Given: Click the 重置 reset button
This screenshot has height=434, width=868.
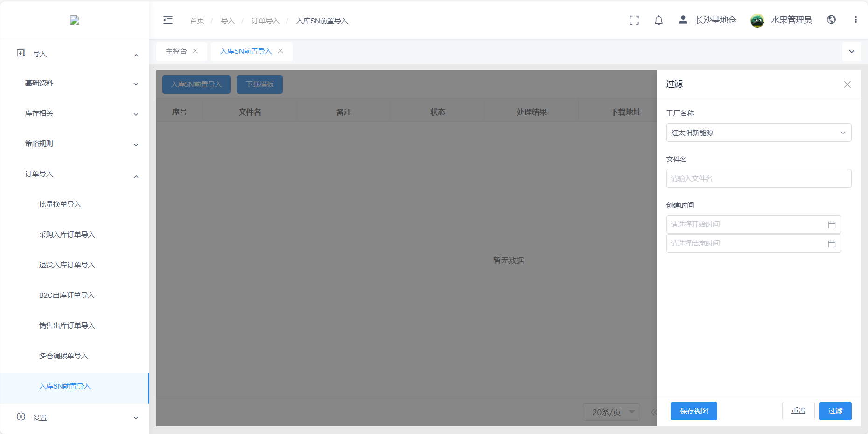Looking at the screenshot, I should pos(798,411).
